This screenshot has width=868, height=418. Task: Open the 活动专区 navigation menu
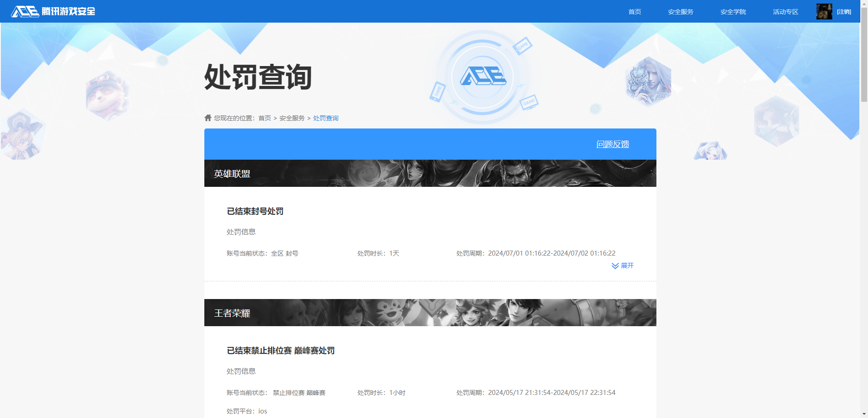[x=785, y=12]
